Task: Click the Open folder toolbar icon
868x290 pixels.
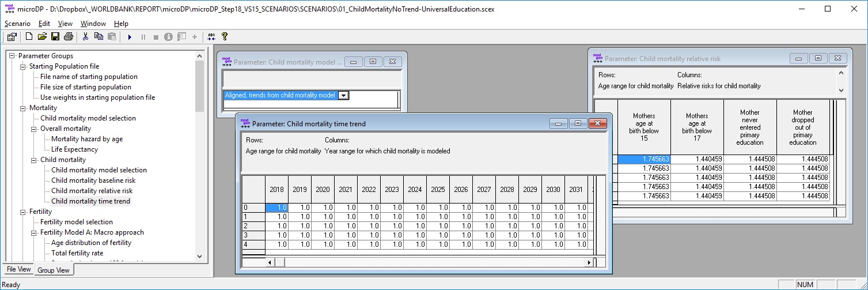Action: (42, 37)
